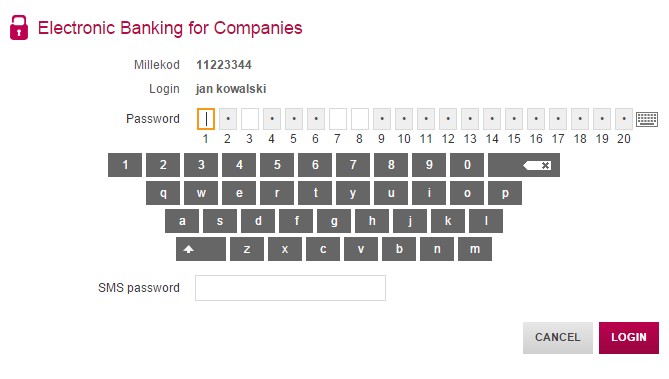Toggle the shift arrow key

201,249
